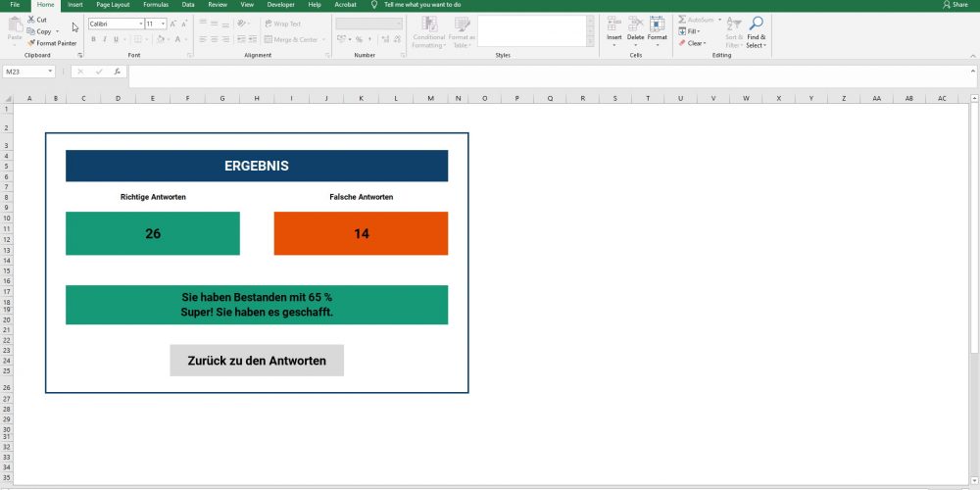Click 'Zurück zu den Antworten' button

click(x=257, y=361)
